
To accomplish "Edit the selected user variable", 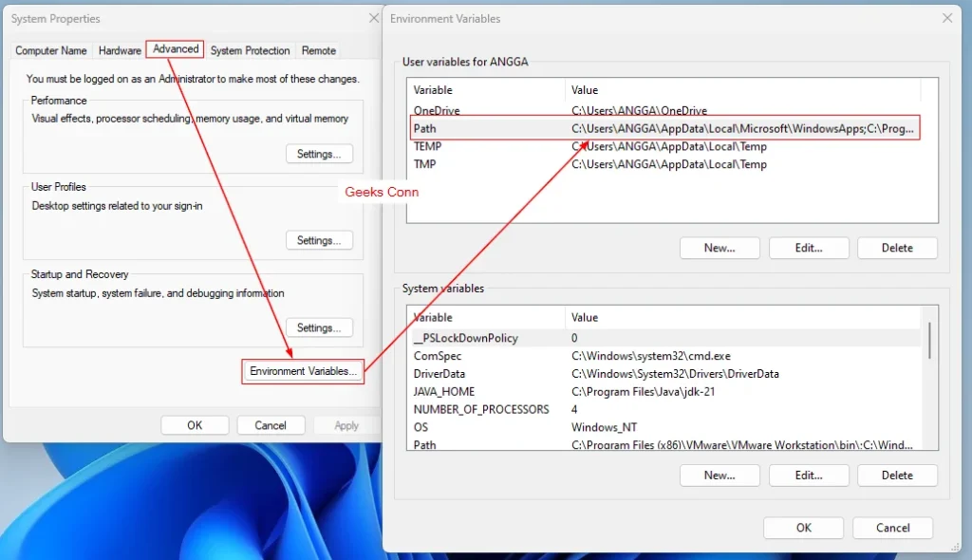I will pos(808,248).
